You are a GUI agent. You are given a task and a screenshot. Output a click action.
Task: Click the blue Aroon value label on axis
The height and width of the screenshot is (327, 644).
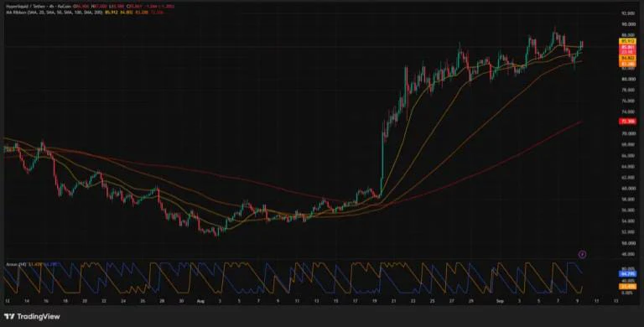pyautogui.click(x=627, y=273)
